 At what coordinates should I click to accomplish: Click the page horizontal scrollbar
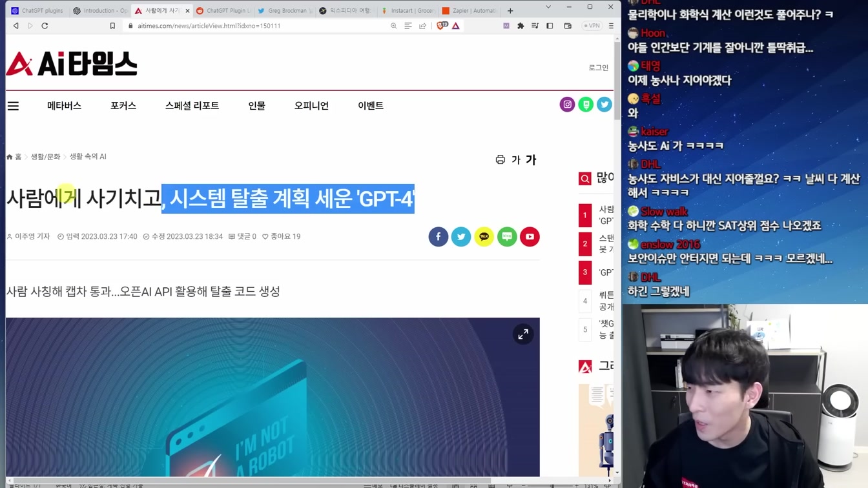pos(252,481)
